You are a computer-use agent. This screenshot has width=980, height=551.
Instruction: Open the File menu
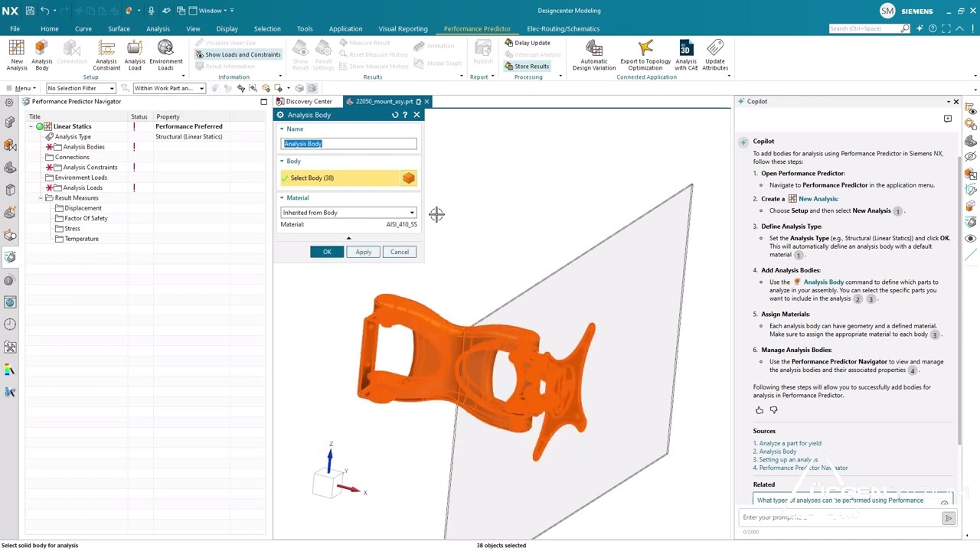tap(15, 29)
